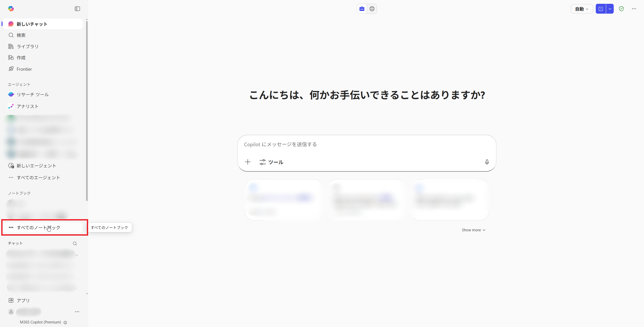
Task: Switch to work mode with the briefcase toggle
Action: pos(362,8)
